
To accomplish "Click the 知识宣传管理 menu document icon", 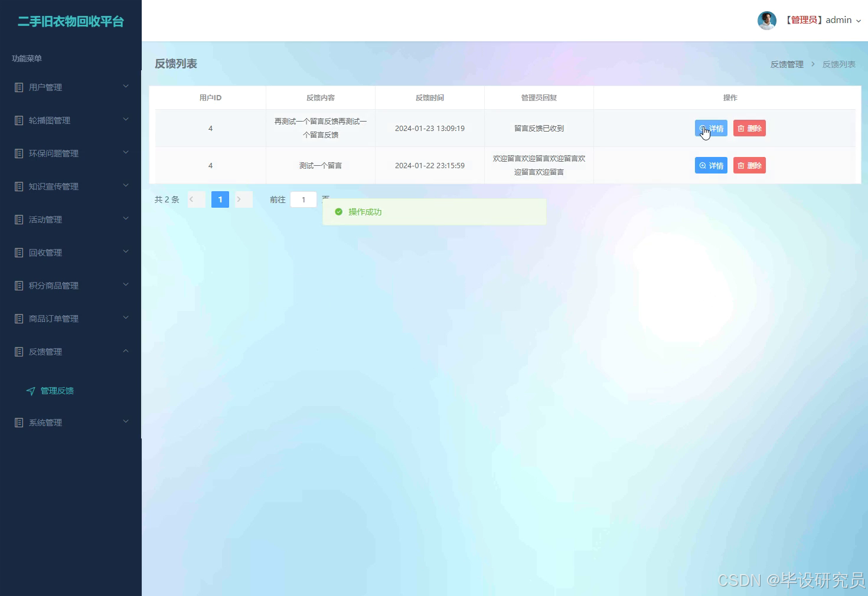I will click(x=19, y=186).
